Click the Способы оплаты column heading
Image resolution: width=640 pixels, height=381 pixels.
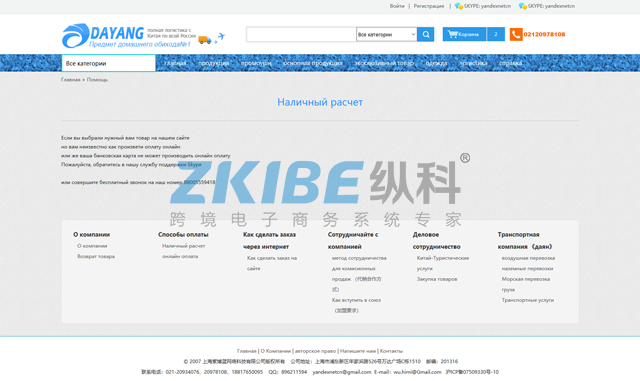pos(183,234)
